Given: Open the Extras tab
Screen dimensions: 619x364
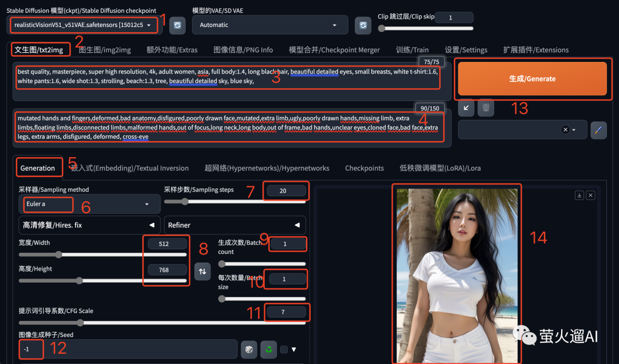Looking at the screenshot, I should point(172,50).
